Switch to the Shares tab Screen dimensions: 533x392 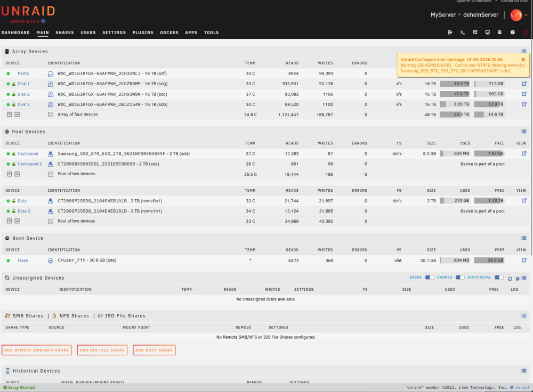pyautogui.click(x=64, y=32)
